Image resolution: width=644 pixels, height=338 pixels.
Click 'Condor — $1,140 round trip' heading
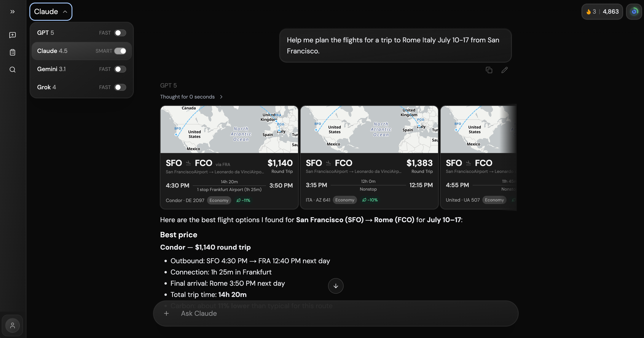tap(205, 247)
